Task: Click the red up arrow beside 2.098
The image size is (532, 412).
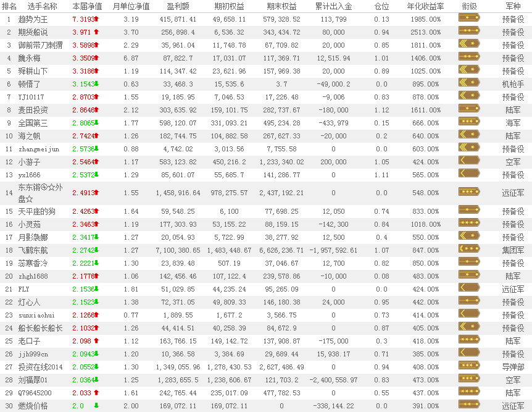Action: tap(96, 341)
